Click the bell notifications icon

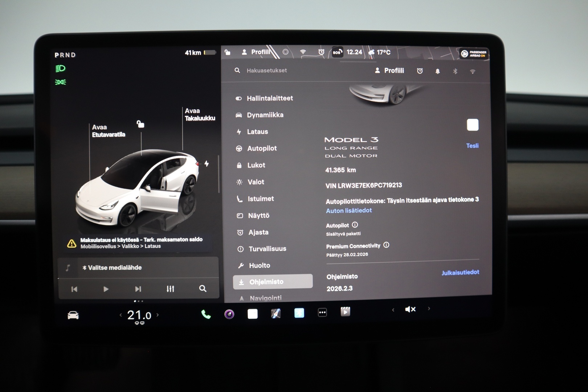point(437,71)
